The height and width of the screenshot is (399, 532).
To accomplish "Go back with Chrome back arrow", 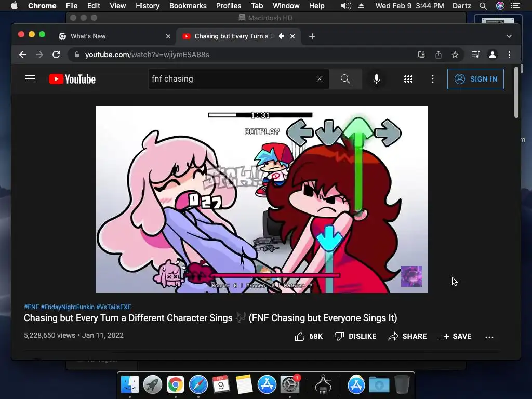I will [x=23, y=55].
